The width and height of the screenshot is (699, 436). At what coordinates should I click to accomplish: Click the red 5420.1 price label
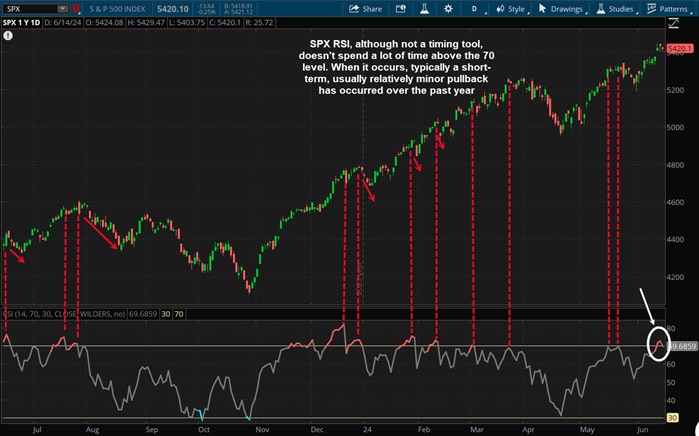(681, 48)
